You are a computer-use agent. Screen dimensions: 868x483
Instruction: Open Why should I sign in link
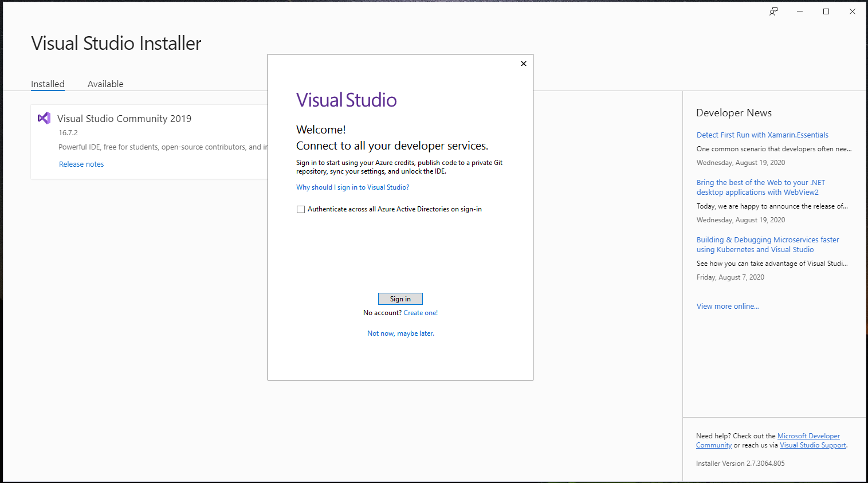[352, 187]
